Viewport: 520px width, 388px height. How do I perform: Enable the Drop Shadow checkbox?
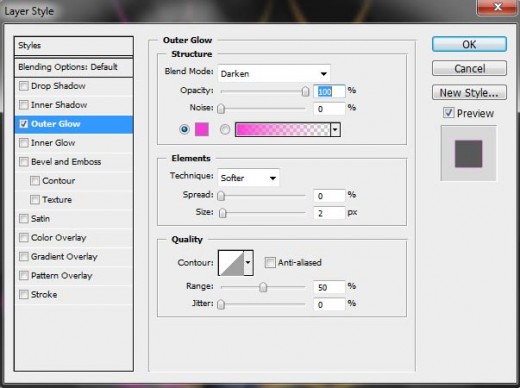click(24, 86)
